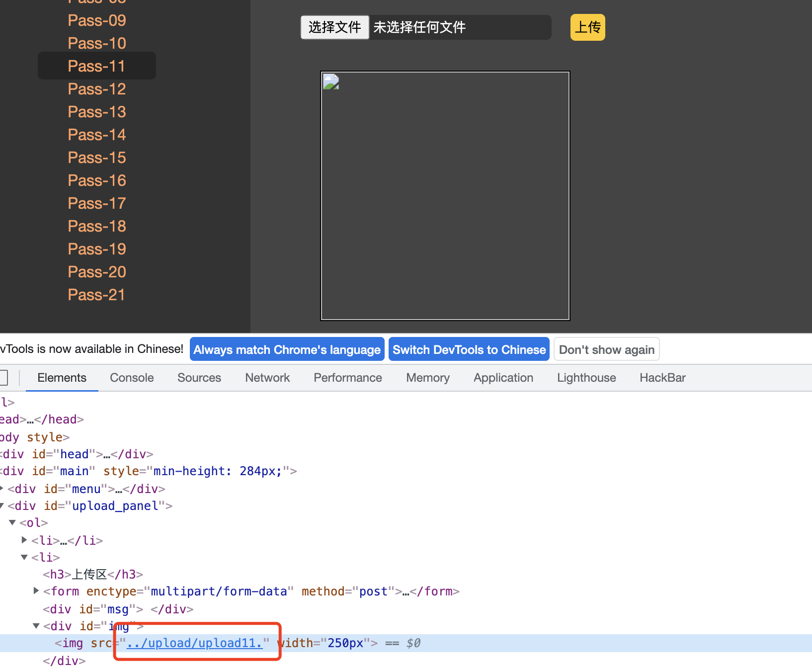The height and width of the screenshot is (670, 812).
Task: Open the Pass-15 challenge
Action: coord(97,158)
